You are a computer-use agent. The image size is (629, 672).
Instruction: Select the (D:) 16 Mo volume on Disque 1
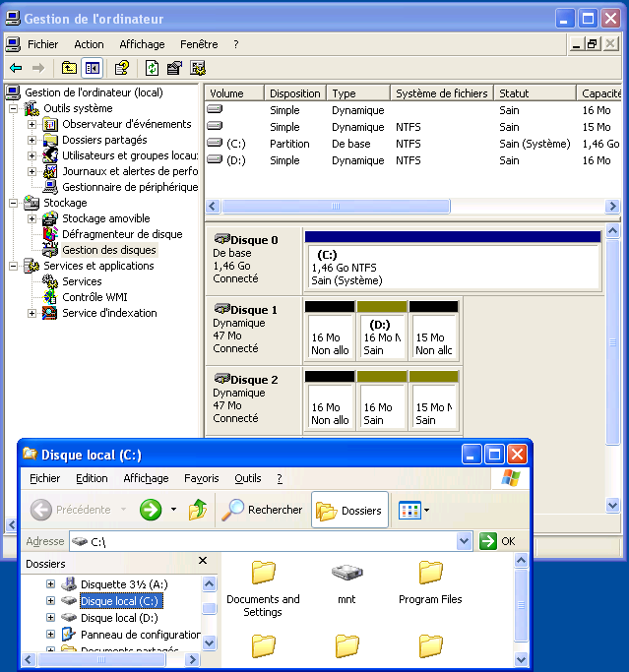pyautogui.click(x=382, y=336)
